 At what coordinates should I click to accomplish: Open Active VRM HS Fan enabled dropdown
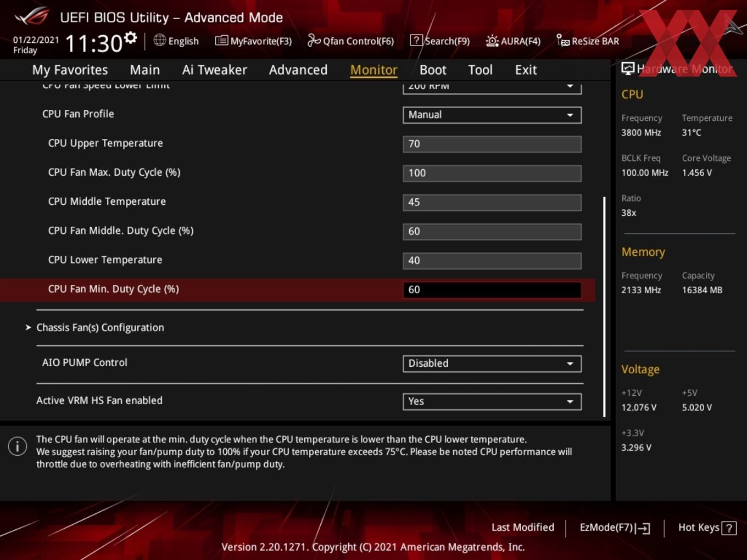492,401
